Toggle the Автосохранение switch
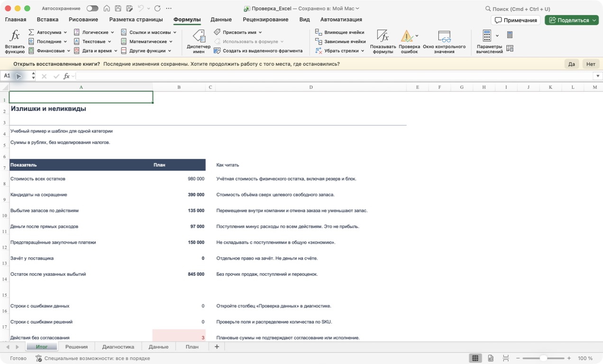Viewport: 603px width, 364px height. 92,9
